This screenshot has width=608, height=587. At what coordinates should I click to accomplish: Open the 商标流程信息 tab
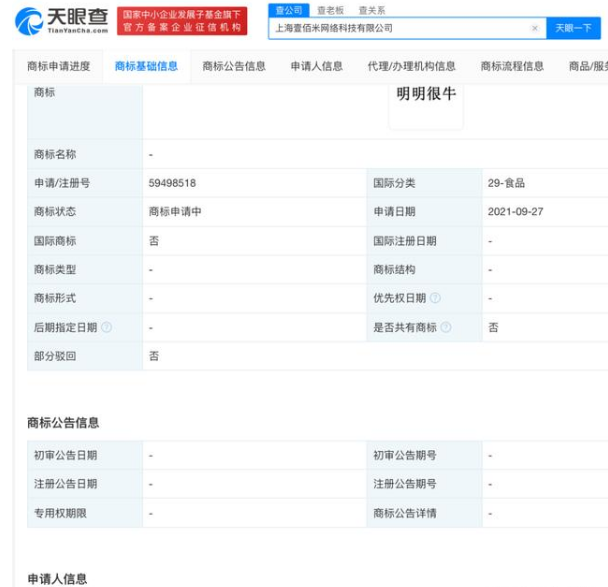(x=512, y=66)
